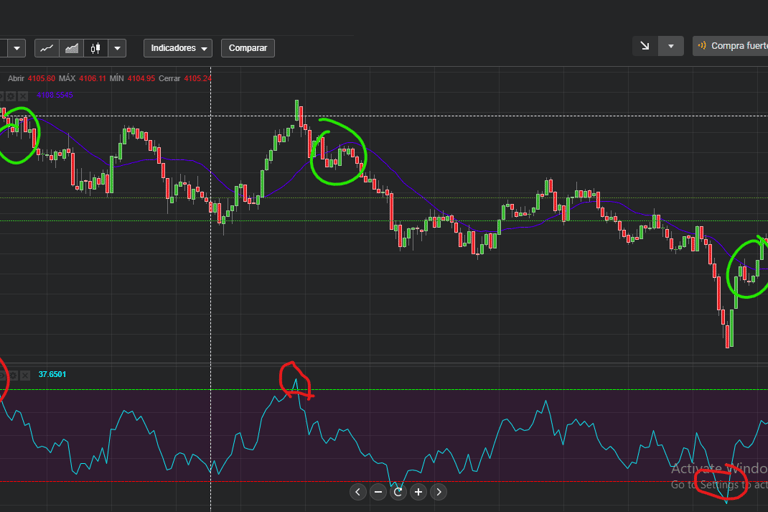Pan chart left with the back arrow

tap(358, 492)
